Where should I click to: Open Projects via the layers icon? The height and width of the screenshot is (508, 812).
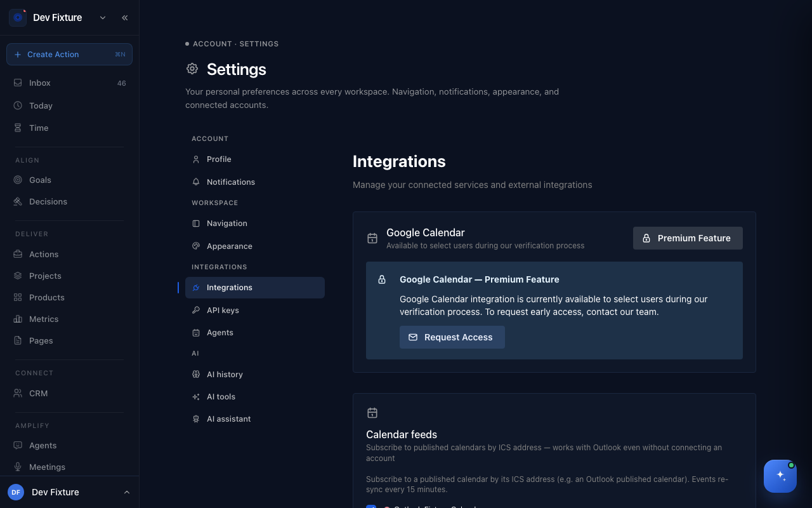click(x=18, y=276)
